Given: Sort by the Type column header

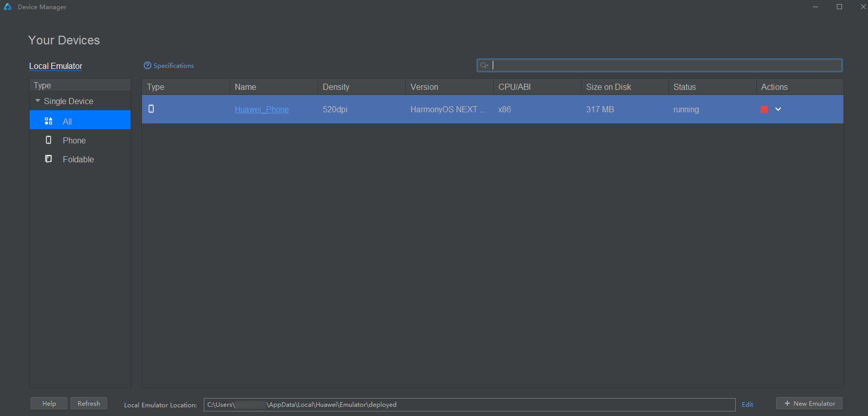Looking at the screenshot, I should [186, 87].
